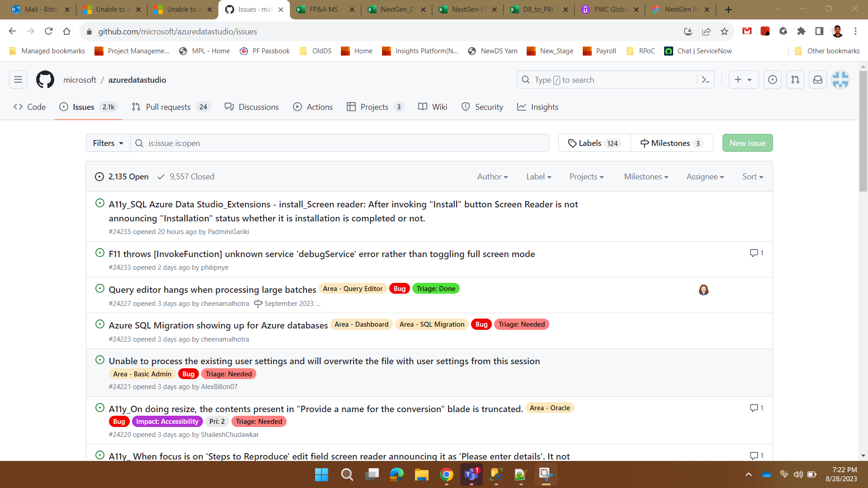868x488 pixels.
Task: Switch to the Code tab
Action: point(30,107)
